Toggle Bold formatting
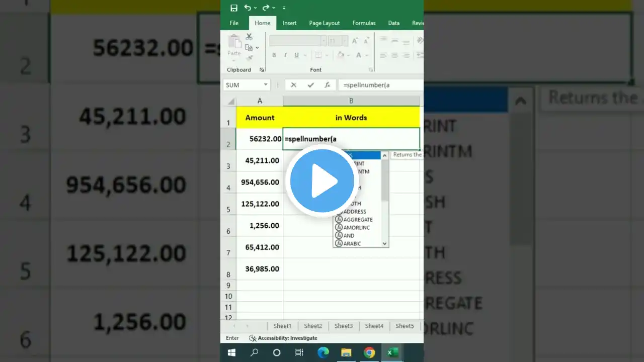644x362 pixels. [274, 55]
